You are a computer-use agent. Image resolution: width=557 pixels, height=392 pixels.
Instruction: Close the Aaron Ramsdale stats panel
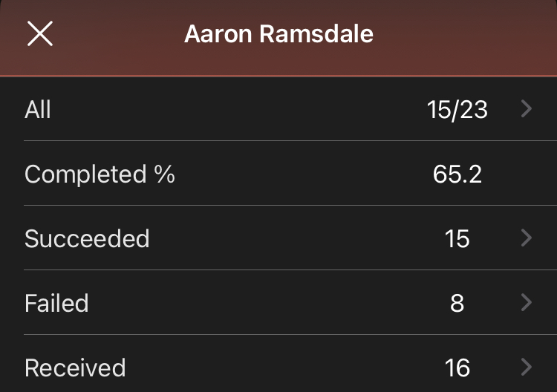click(x=40, y=33)
